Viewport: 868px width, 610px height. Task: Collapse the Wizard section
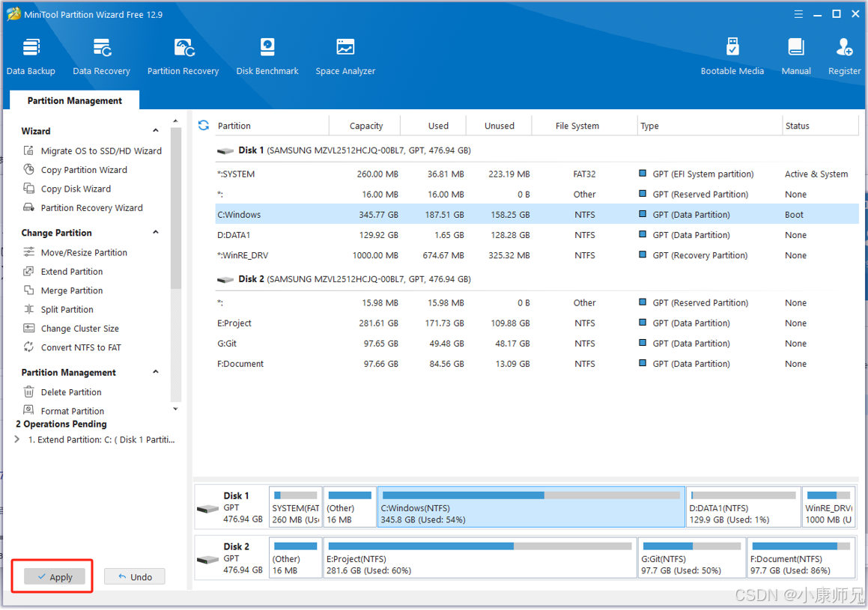(x=156, y=131)
